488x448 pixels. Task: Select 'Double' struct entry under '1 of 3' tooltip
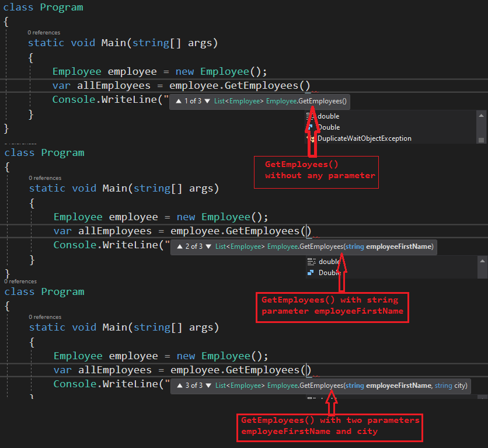click(x=329, y=127)
